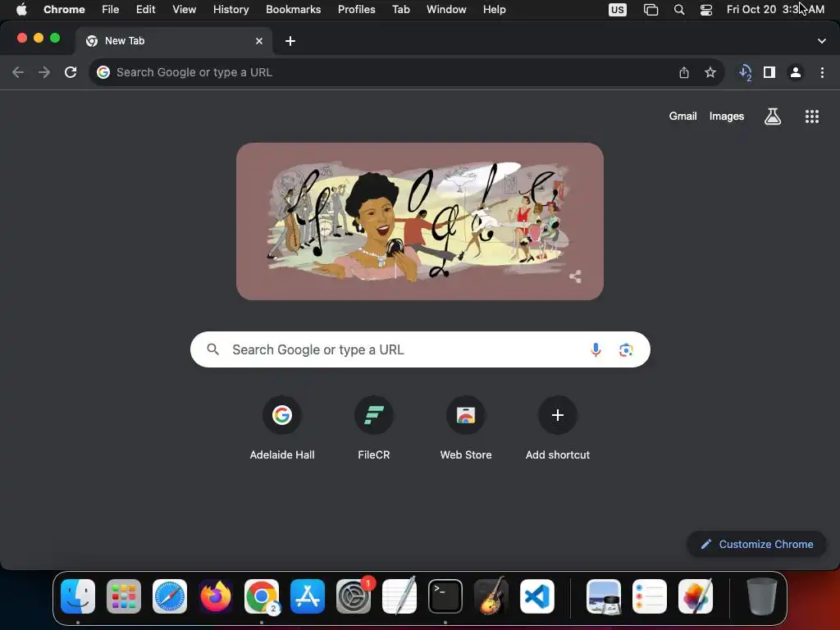
Task: Open Gmail link
Action: click(x=682, y=116)
